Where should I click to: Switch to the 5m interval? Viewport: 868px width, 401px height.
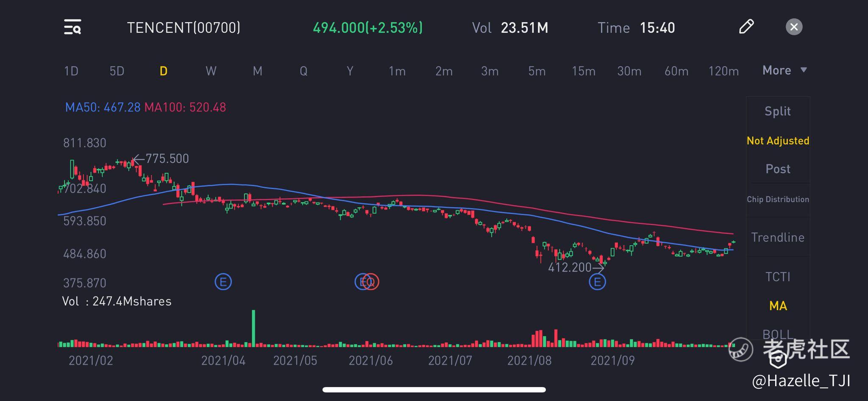pyautogui.click(x=537, y=71)
